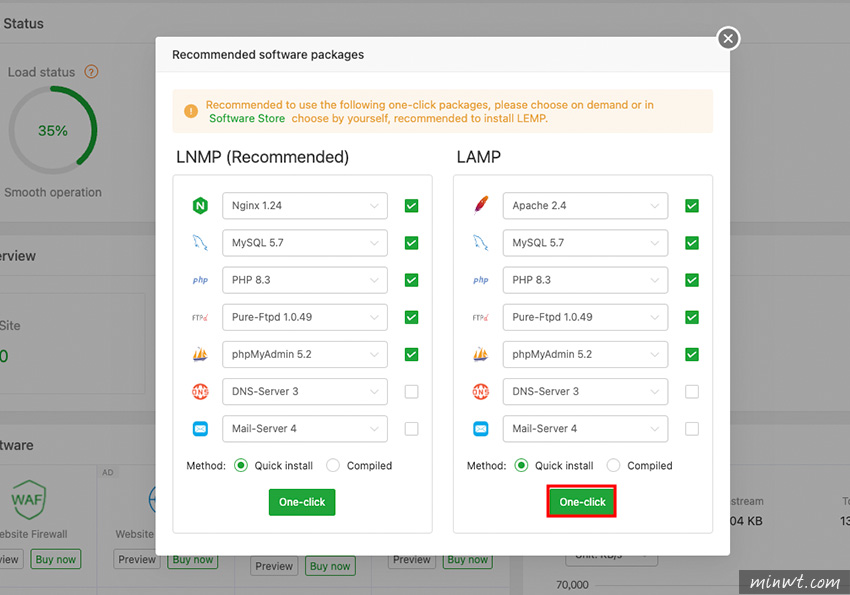Enable the Mail-Server 4 checkbox in LAMP

pyautogui.click(x=692, y=429)
